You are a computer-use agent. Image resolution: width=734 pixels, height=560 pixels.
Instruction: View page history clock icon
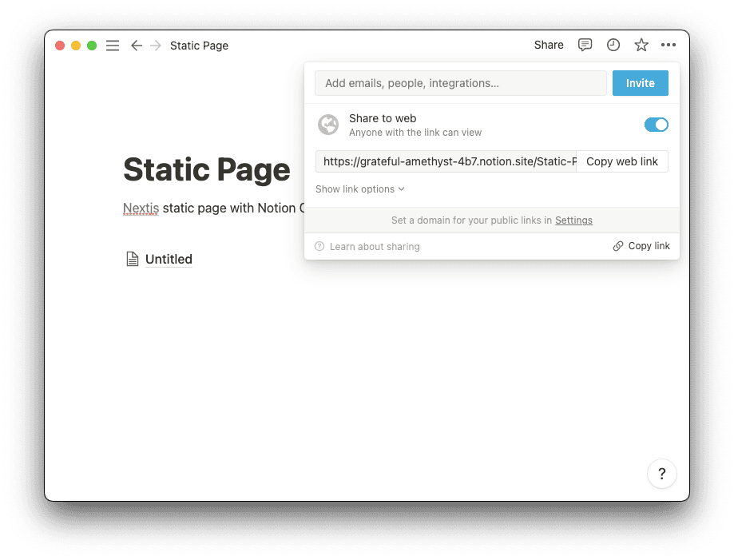tap(613, 45)
